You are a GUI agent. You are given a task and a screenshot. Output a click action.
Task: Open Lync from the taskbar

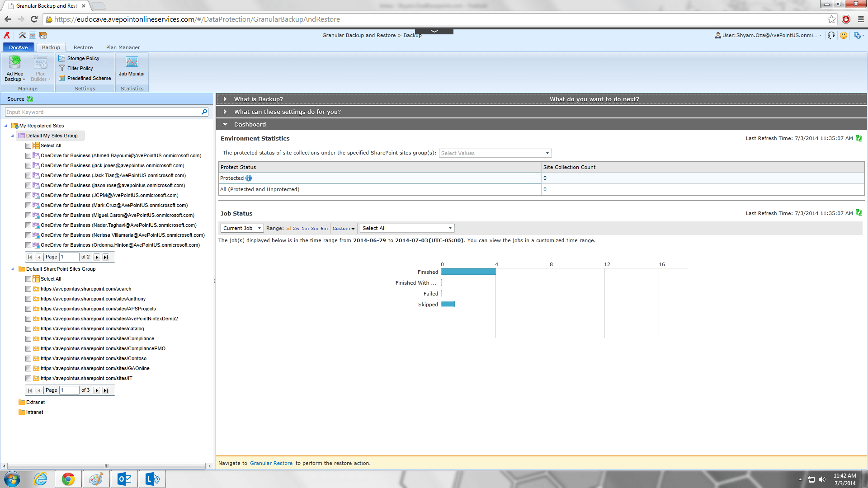(152, 479)
